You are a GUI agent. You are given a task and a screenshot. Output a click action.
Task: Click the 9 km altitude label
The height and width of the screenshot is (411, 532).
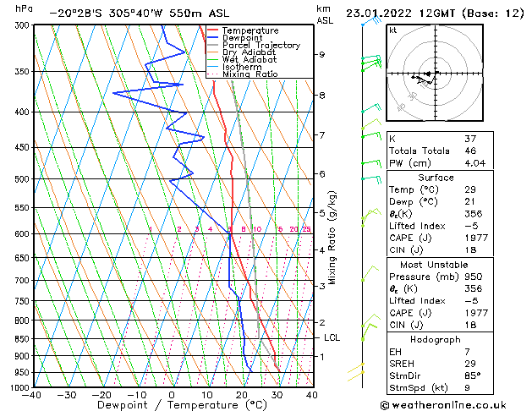tap(322, 55)
